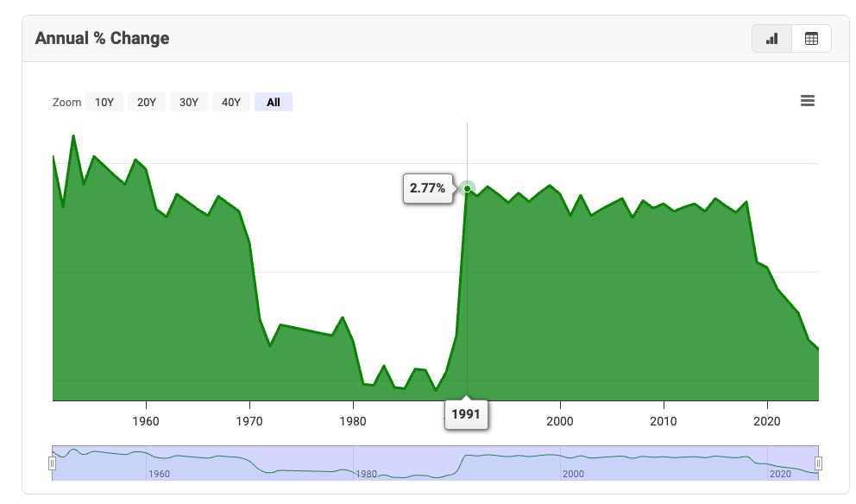Viewport: 856px width, 504px height.
Task: Switch to the data table view
Action: (811, 39)
